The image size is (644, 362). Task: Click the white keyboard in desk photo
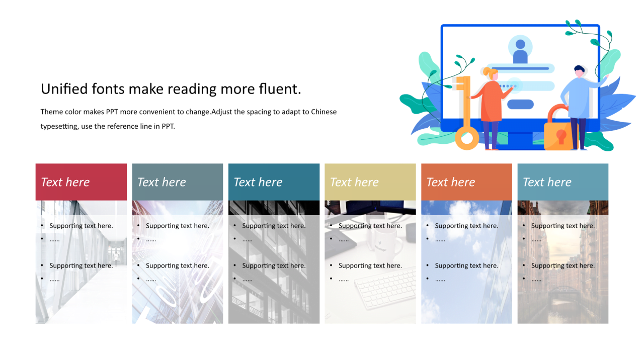click(385, 288)
